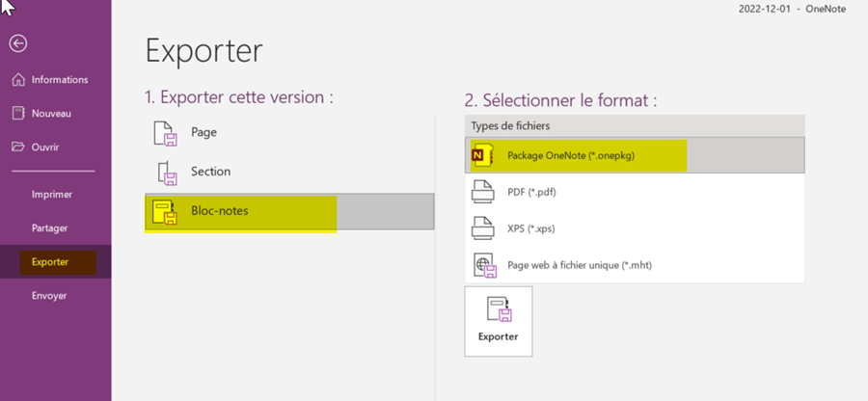Click the Section export icon
This screenshot has height=401, width=868.
coord(167,173)
